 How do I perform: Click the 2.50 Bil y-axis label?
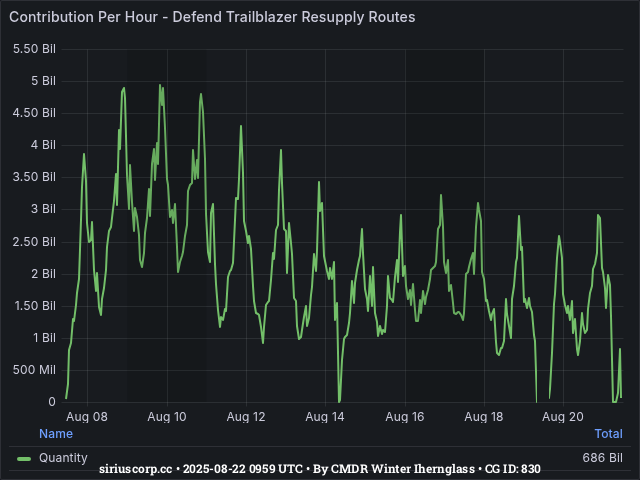pos(34,242)
